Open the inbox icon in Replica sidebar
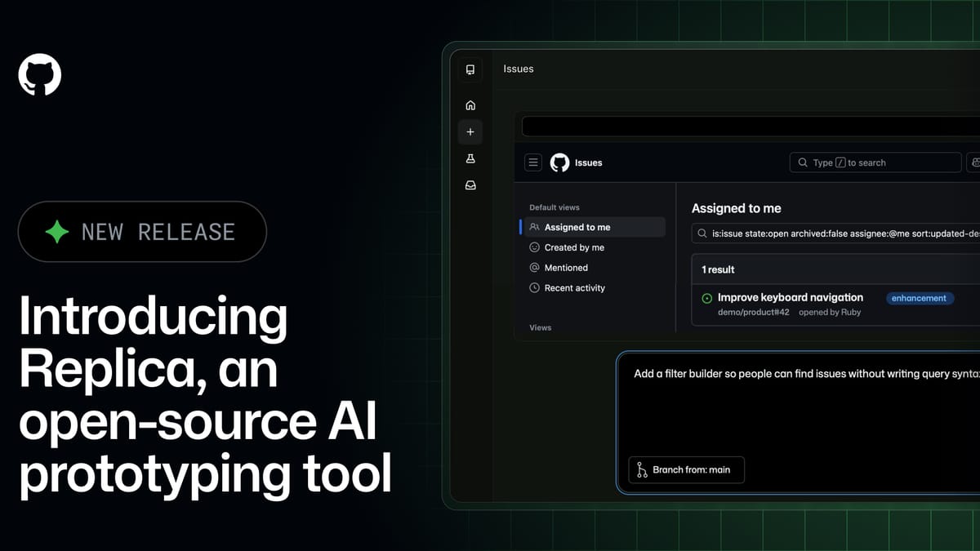Viewport: 980px width, 551px height. 470,185
